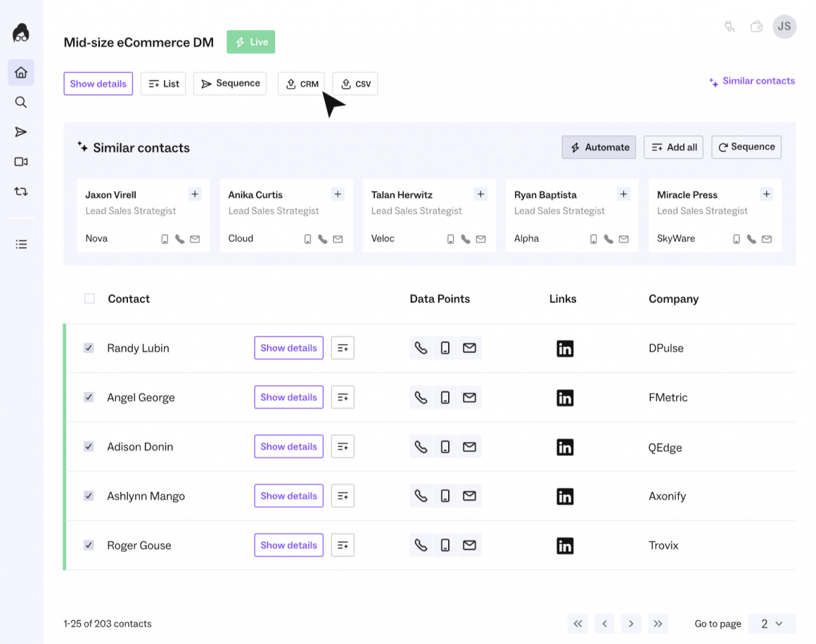Open the video camera icon in the sidebar
Viewport: 816px width, 644px height.
click(x=21, y=162)
